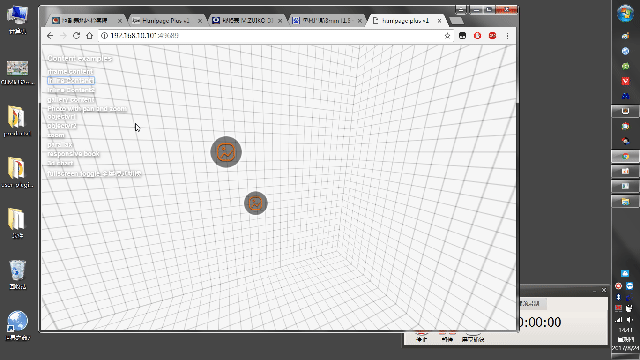The image size is (640, 360).
Task: View site info icon in address bar
Action: click(x=104, y=36)
